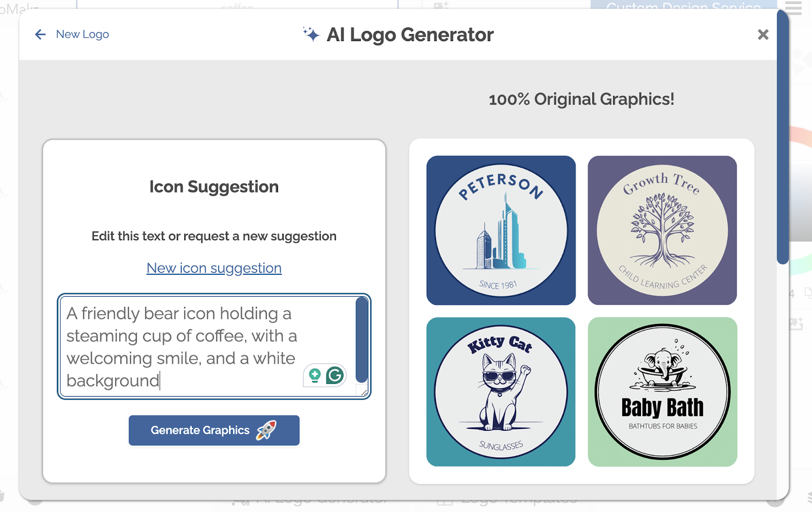The height and width of the screenshot is (512, 812).
Task: Click the rocket icon on Generate button
Action: [266, 430]
